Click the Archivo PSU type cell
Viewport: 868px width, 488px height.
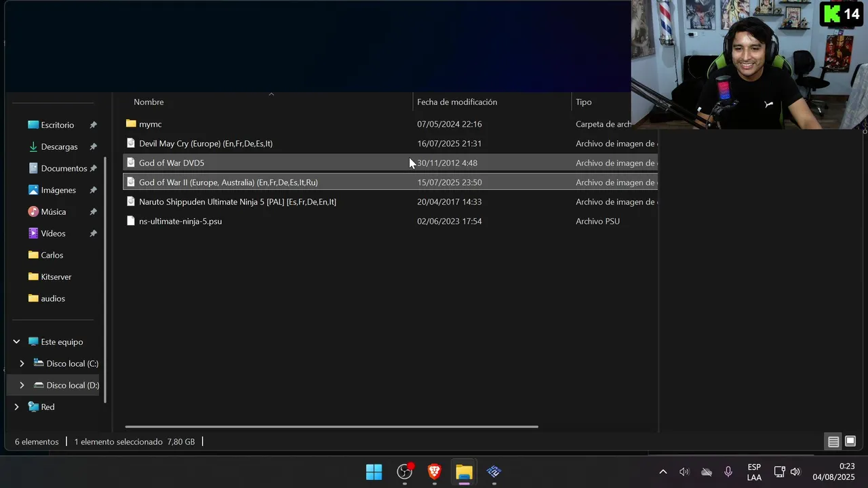click(x=597, y=221)
